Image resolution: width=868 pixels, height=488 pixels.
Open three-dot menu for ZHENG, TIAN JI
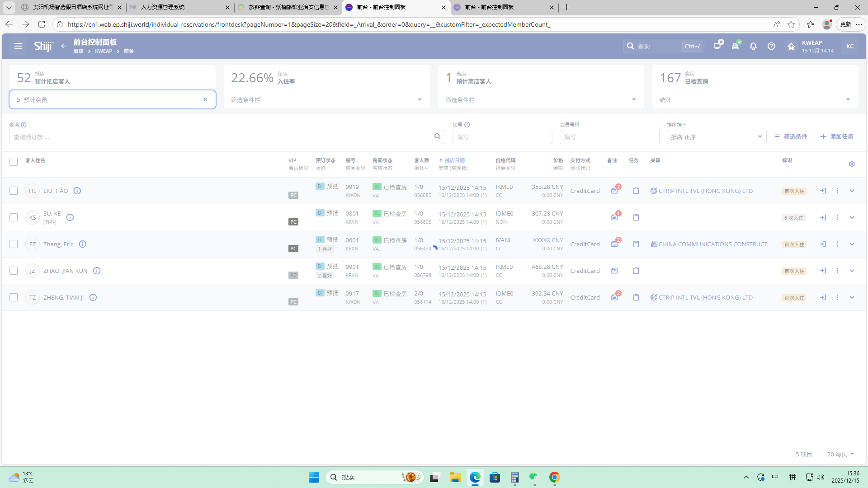pos(837,297)
